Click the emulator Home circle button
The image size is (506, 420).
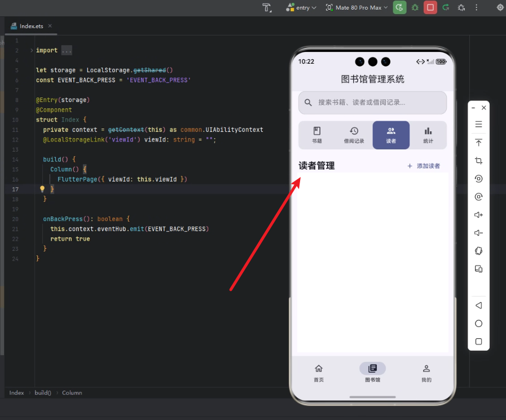pyautogui.click(x=478, y=324)
